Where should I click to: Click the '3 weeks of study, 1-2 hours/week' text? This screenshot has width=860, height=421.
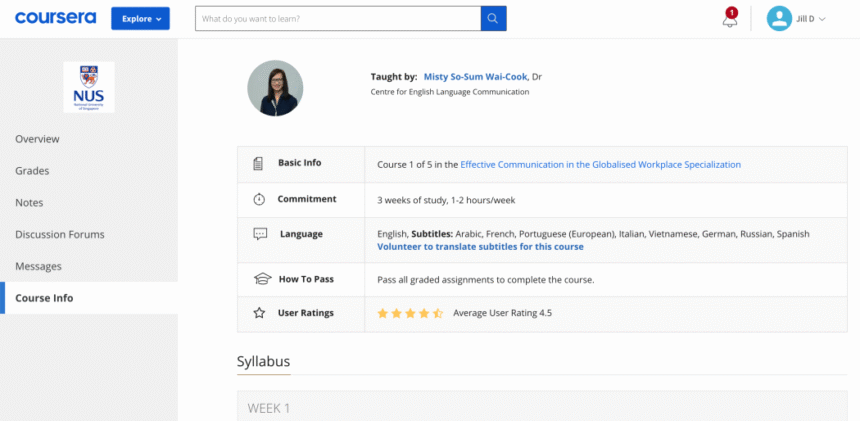tap(446, 200)
